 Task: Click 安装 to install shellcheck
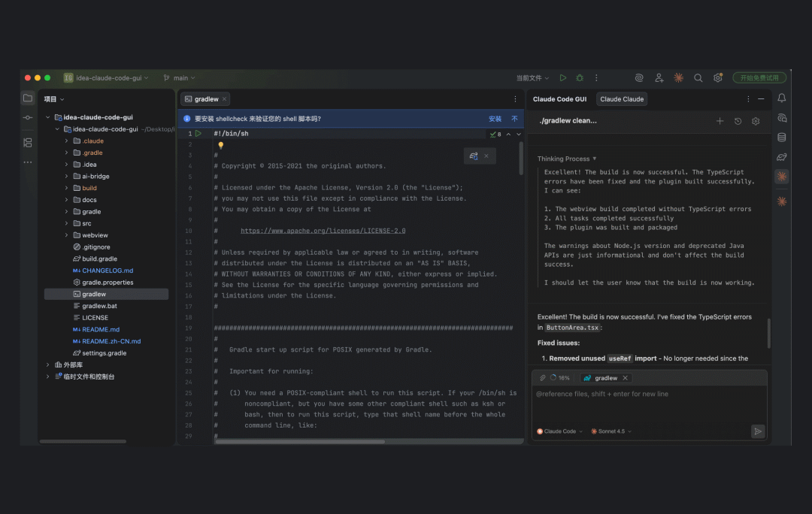[495, 119]
